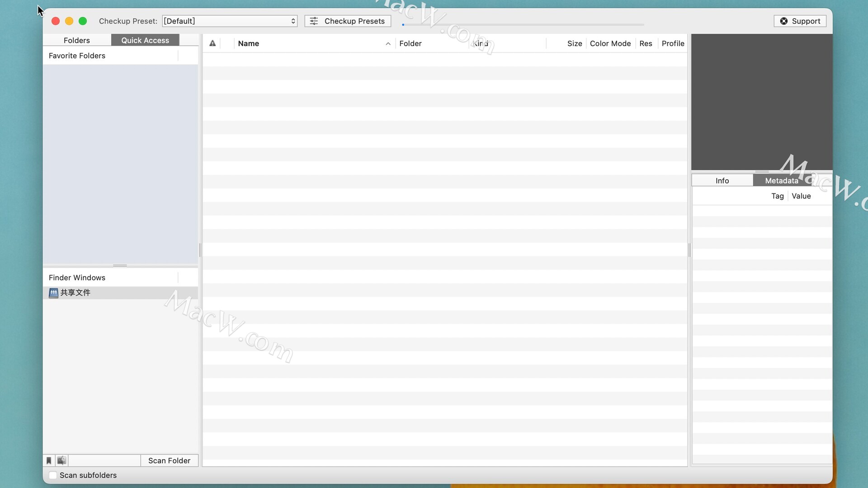868x488 pixels.
Task: Click the Res column header
Action: pyautogui.click(x=646, y=43)
